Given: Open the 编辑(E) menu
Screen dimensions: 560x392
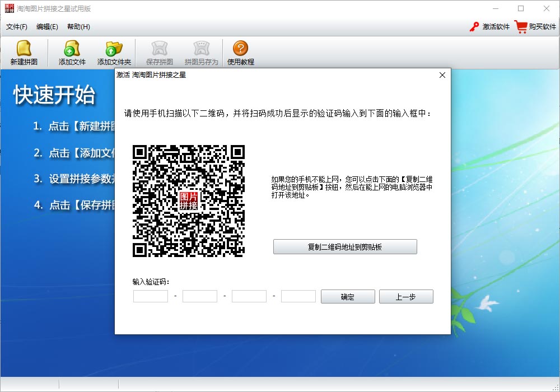Looking at the screenshot, I should point(47,27).
